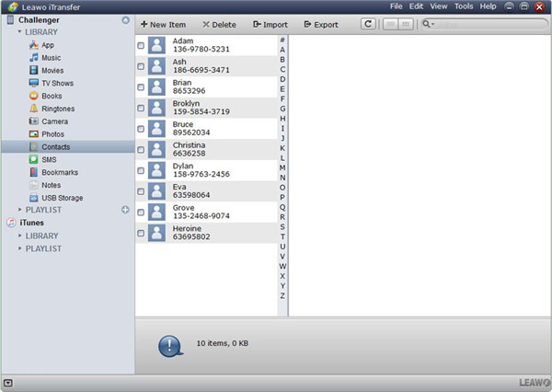Screen dimensions: 552x392
Task: Tick the Heroine contact checkbox
Action: (141, 233)
